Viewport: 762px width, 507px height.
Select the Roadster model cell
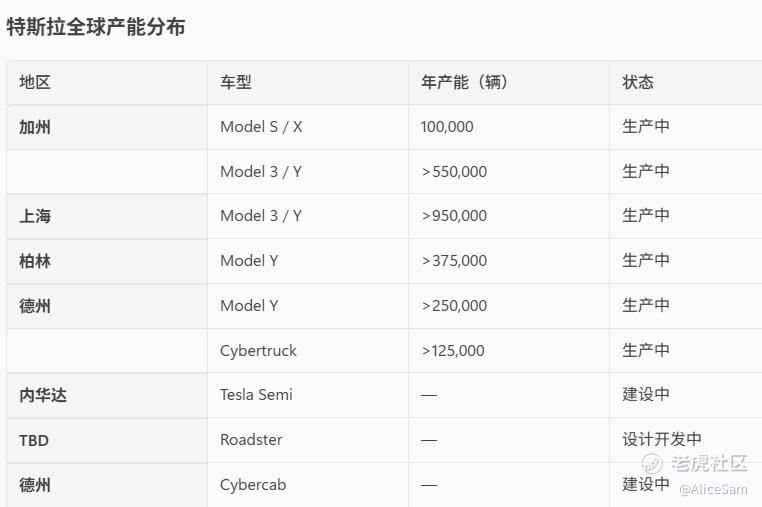251,440
